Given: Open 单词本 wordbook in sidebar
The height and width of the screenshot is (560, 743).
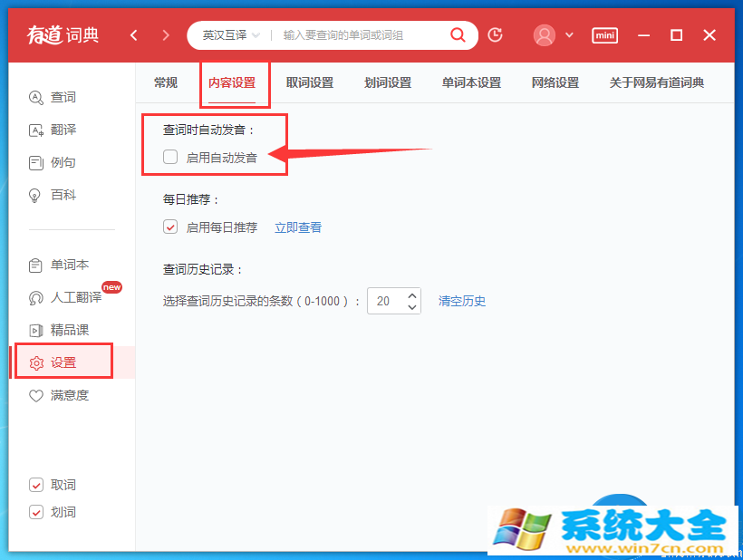Looking at the screenshot, I should [69, 265].
